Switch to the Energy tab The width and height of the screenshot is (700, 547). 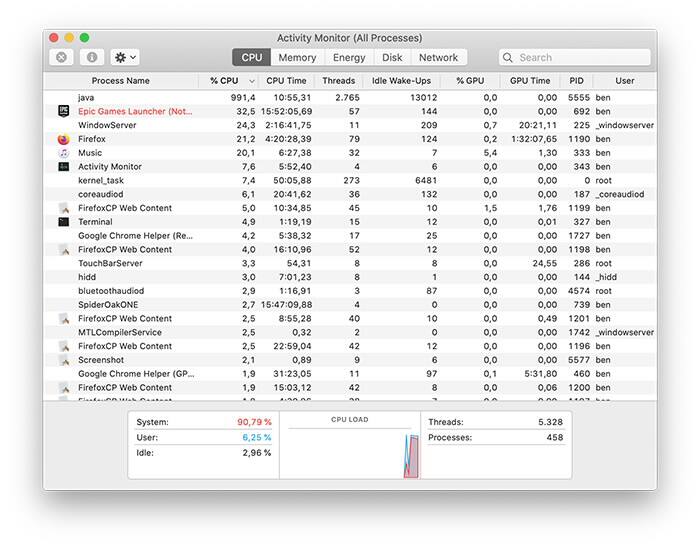tap(349, 57)
